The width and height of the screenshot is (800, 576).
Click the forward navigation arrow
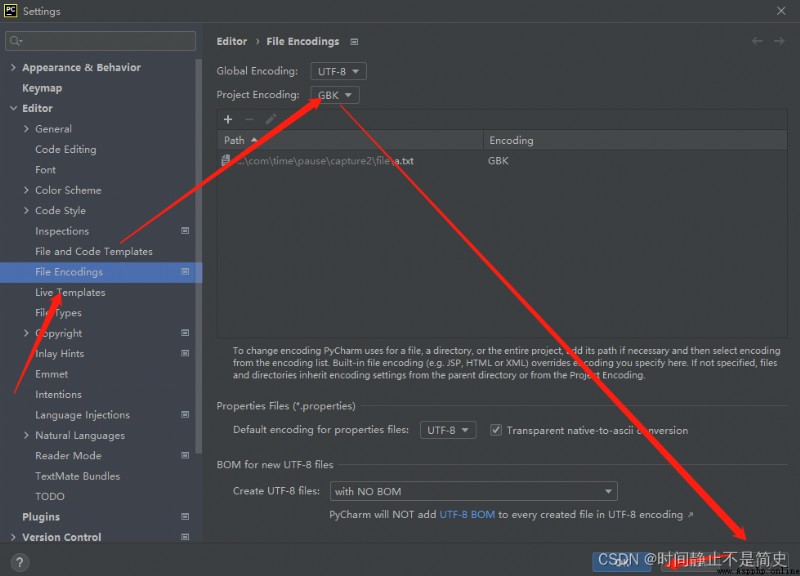click(x=779, y=41)
